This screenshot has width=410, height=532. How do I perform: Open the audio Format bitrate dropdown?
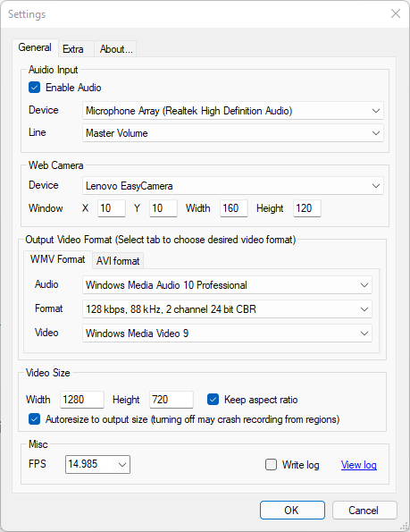point(227,309)
